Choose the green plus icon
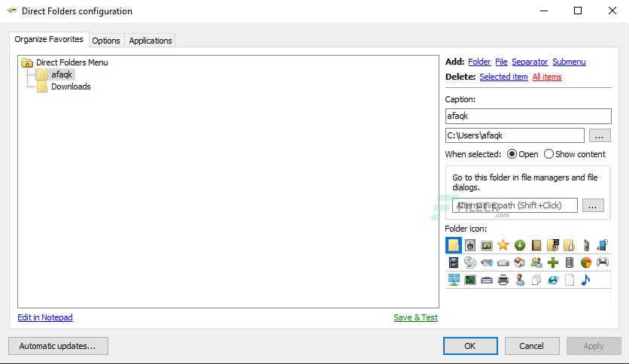 point(553,262)
